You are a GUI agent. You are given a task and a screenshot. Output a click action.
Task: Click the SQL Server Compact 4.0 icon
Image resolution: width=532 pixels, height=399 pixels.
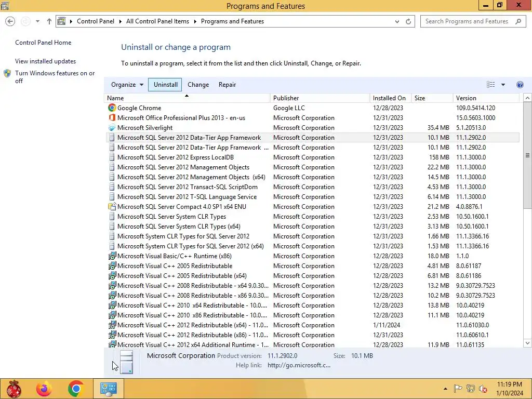tap(112, 207)
